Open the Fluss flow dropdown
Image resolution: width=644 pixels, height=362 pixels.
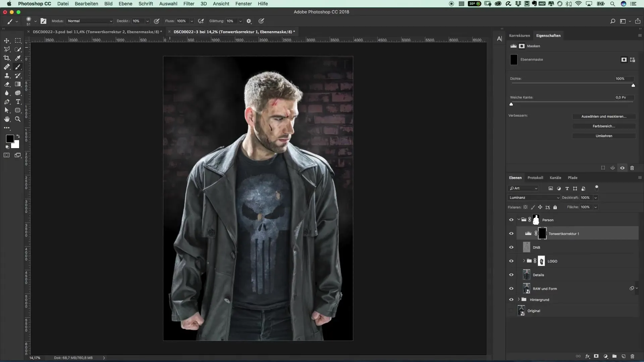[192, 21]
